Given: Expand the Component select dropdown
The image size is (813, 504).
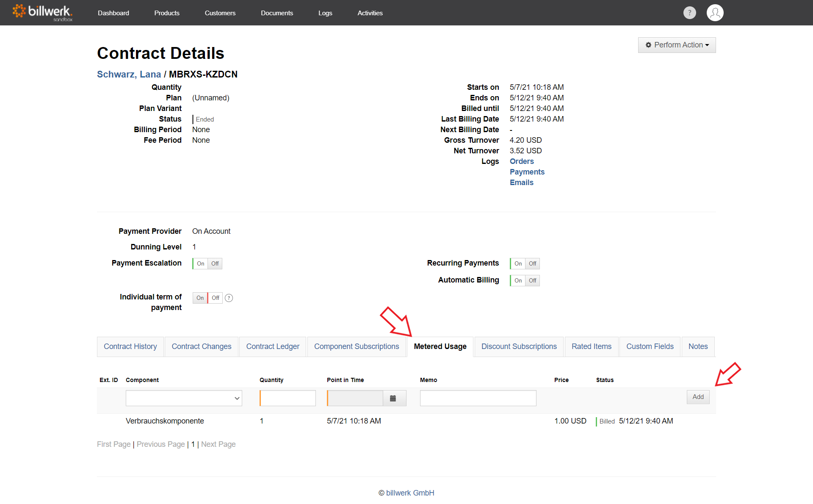Looking at the screenshot, I should click(x=184, y=398).
